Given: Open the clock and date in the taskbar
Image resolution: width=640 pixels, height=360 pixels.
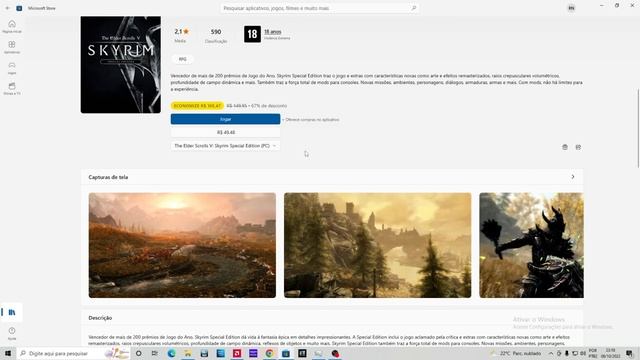Looking at the screenshot, I should point(610,353).
